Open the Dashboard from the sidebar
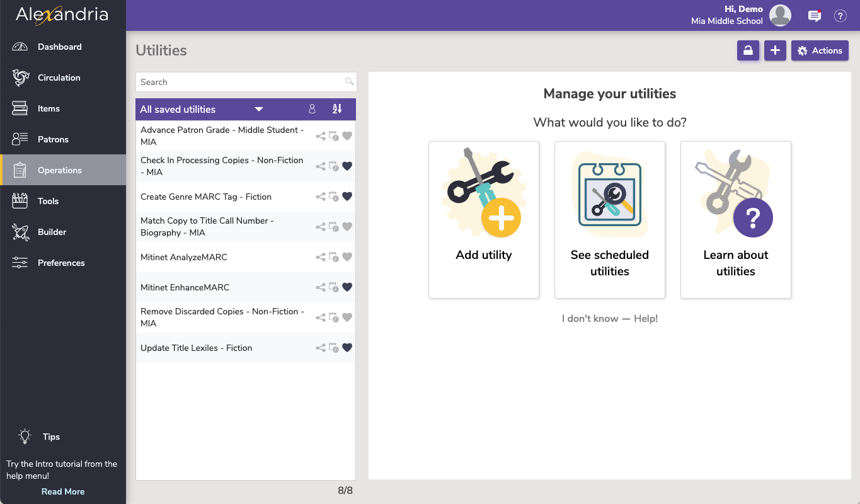The image size is (860, 504). (x=60, y=47)
